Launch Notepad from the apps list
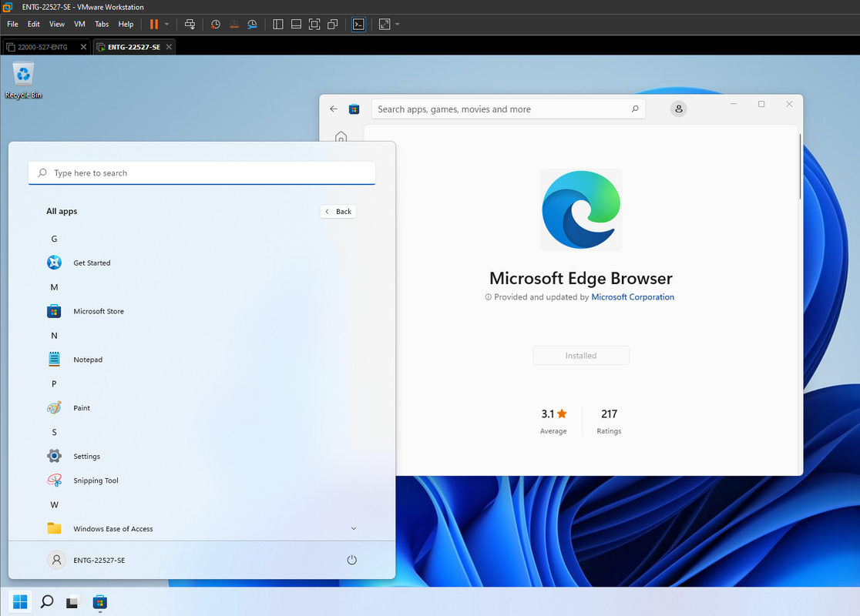Viewport: 860px width, 616px height. pyautogui.click(x=201, y=360)
